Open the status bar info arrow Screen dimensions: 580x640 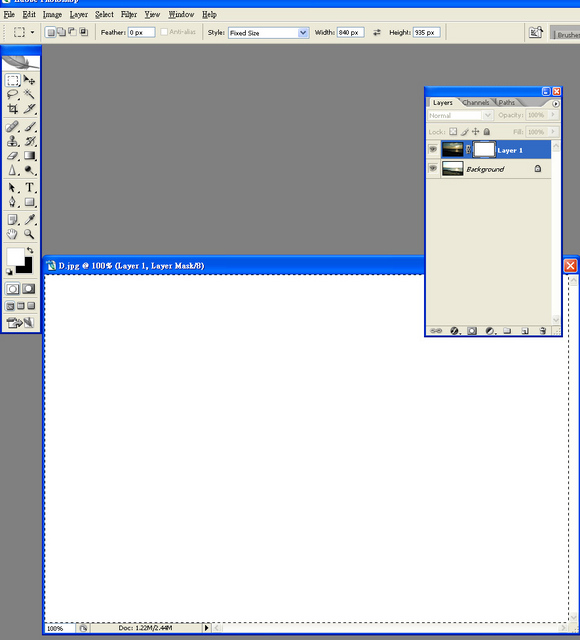coord(207,628)
